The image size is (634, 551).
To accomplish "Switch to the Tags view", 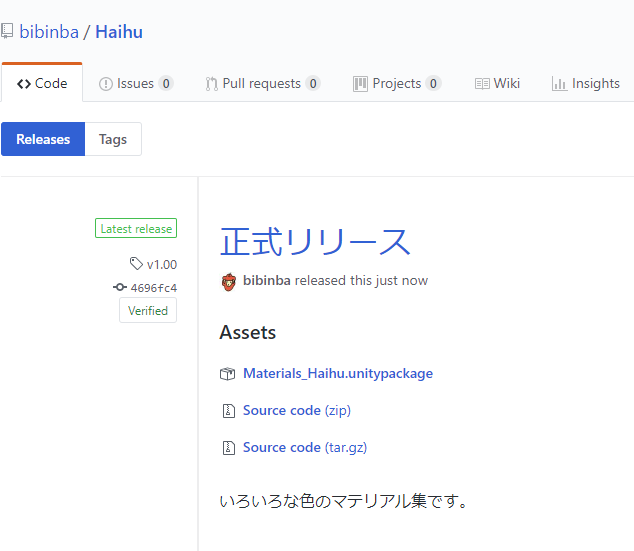I will [113, 139].
